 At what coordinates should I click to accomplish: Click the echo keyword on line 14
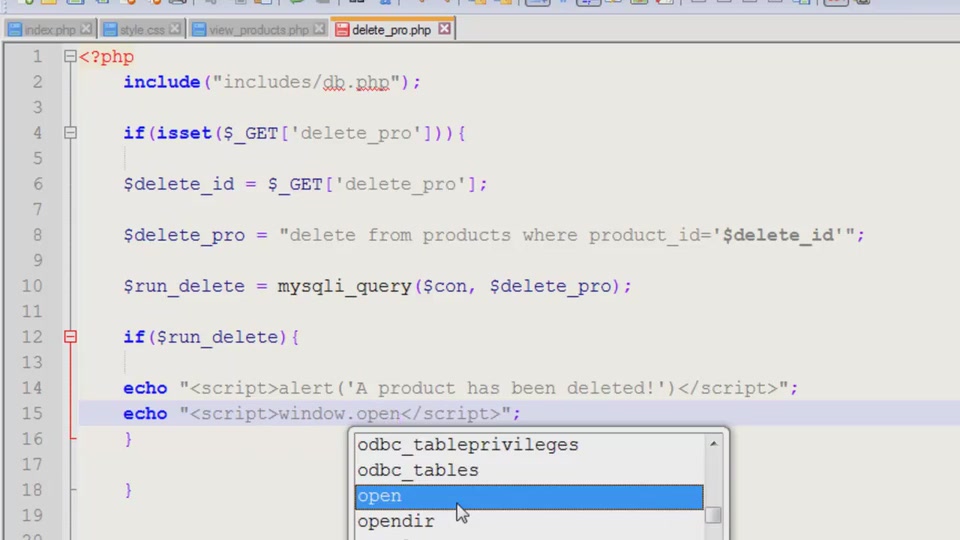(x=145, y=388)
